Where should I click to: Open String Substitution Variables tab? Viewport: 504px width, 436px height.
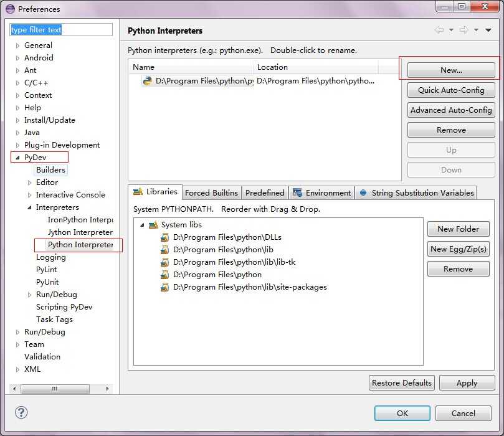click(x=416, y=193)
